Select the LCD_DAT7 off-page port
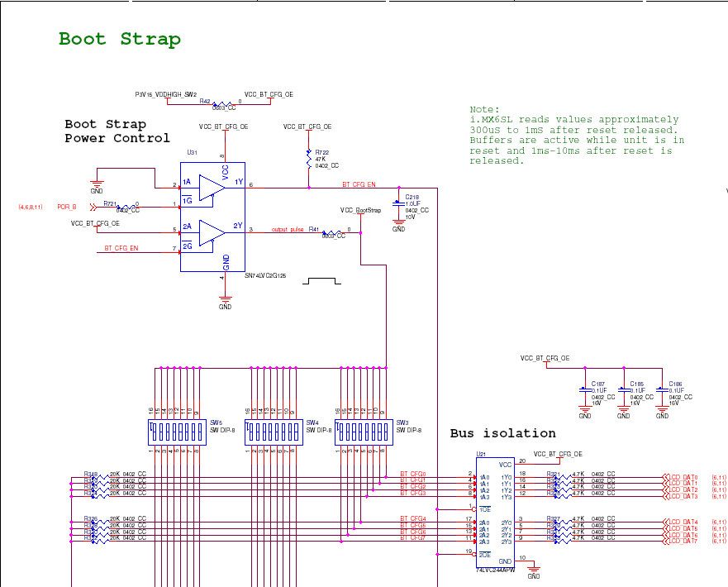This screenshot has height=587, width=728. [680, 541]
